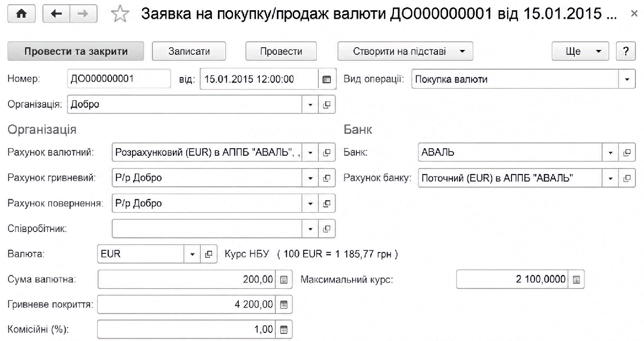Image resolution: width=644 pixels, height=341 pixels.
Task: Edit the date field 15.01.2015 12:00:00
Action: [259, 79]
